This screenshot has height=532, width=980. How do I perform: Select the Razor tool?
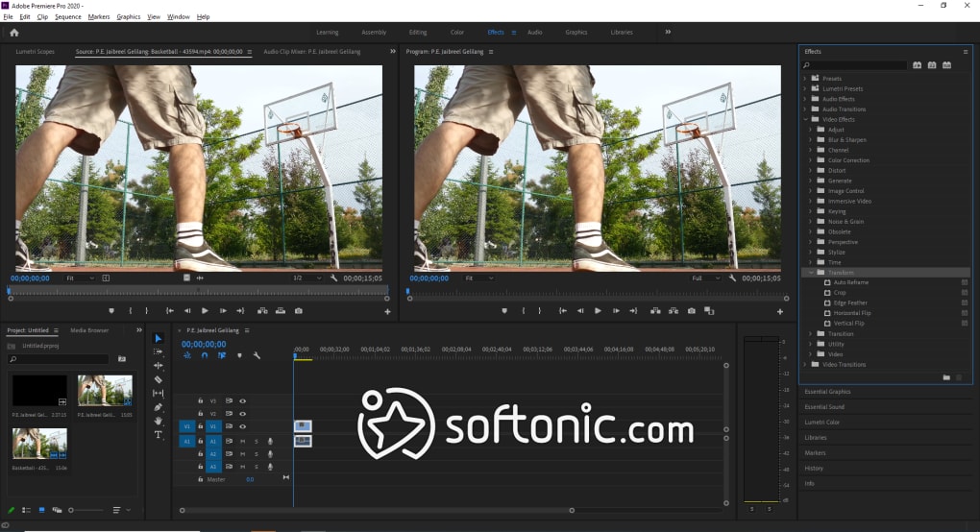point(159,379)
